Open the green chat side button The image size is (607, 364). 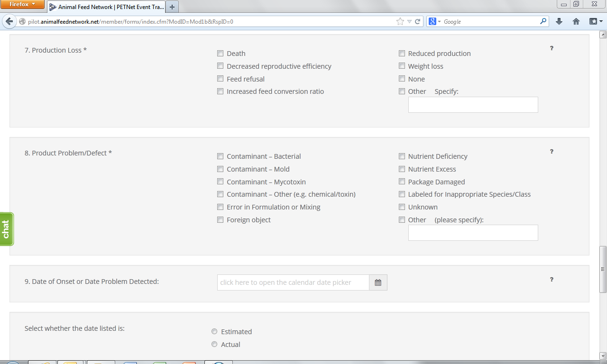coord(6,229)
